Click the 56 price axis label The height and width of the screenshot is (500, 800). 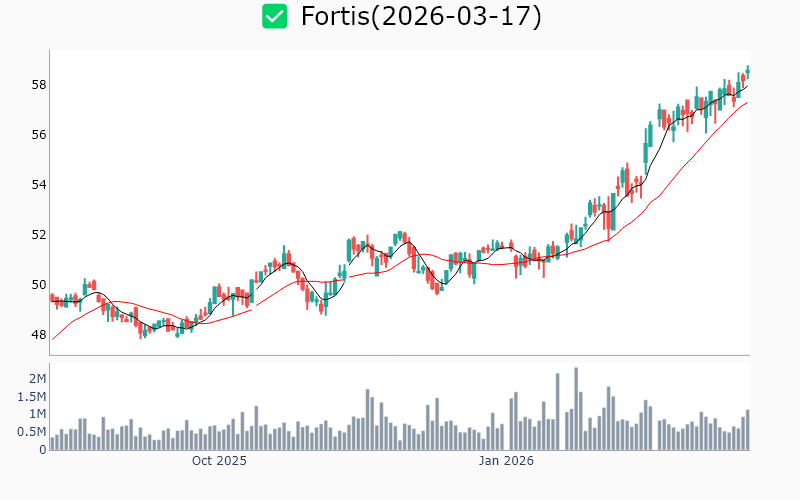tap(38, 135)
